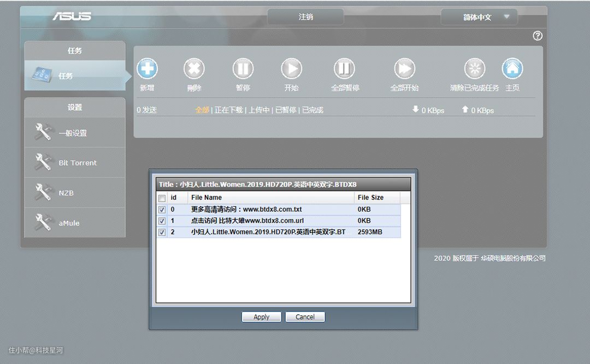Viewport: 590px width, 364px height.
Task: Click the 注销 (Logout) button
Action: click(305, 17)
